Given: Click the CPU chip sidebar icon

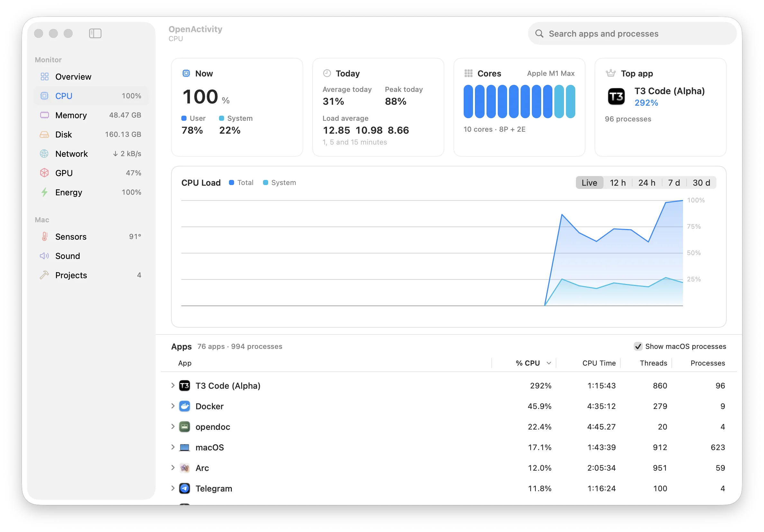Looking at the screenshot, I should 44,96.
